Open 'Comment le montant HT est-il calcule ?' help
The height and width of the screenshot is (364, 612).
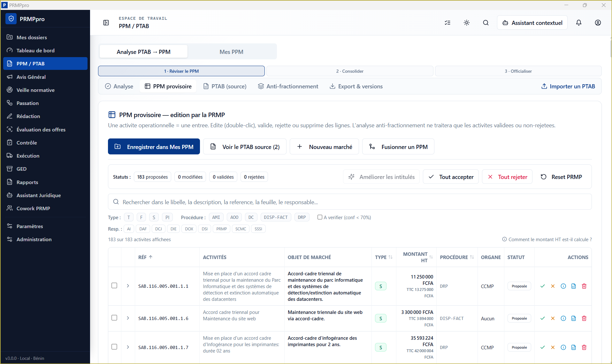547,240
